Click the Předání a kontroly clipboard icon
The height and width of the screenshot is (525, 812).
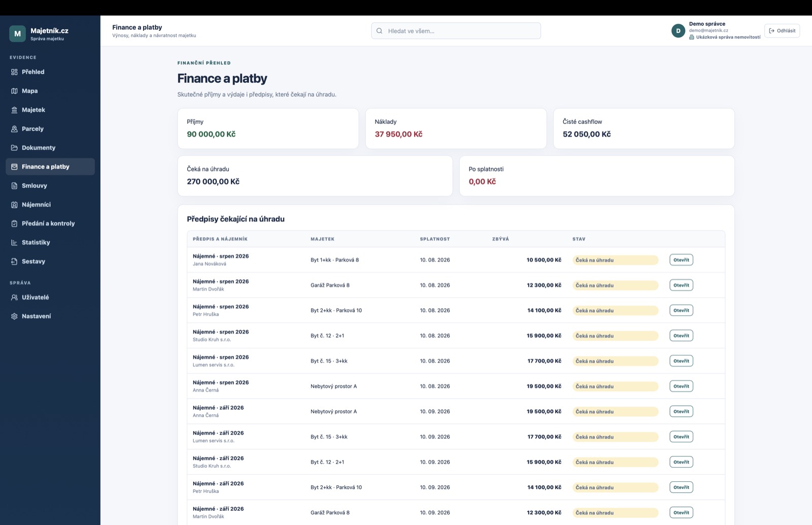[x=14, y=223]
